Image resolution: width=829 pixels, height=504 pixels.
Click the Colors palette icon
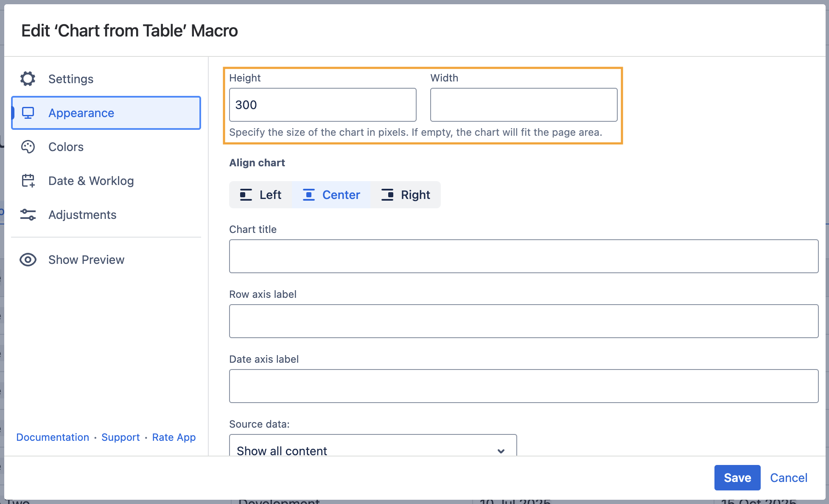pyautogui.click(x=28, y=147)
